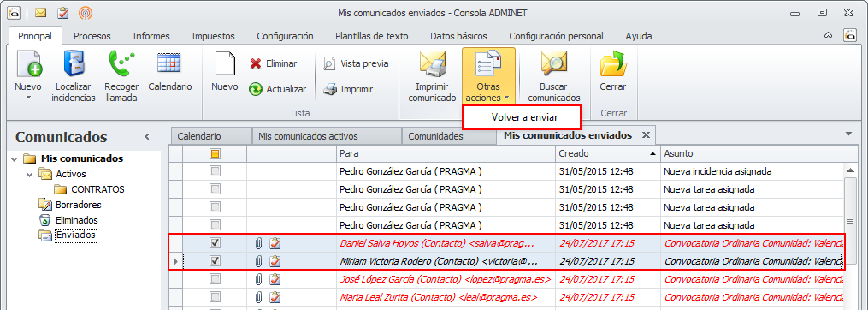868x310 pixels.
Task: Click clipboard icon in Miriam Victoria Rodero row
Action: [x=275, y=260]
